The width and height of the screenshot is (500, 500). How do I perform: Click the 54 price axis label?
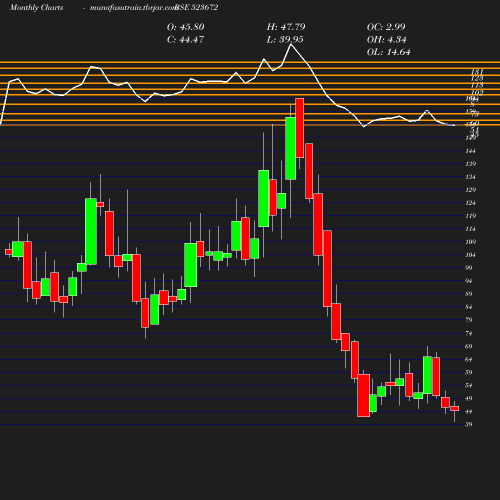tap(469, 385)
